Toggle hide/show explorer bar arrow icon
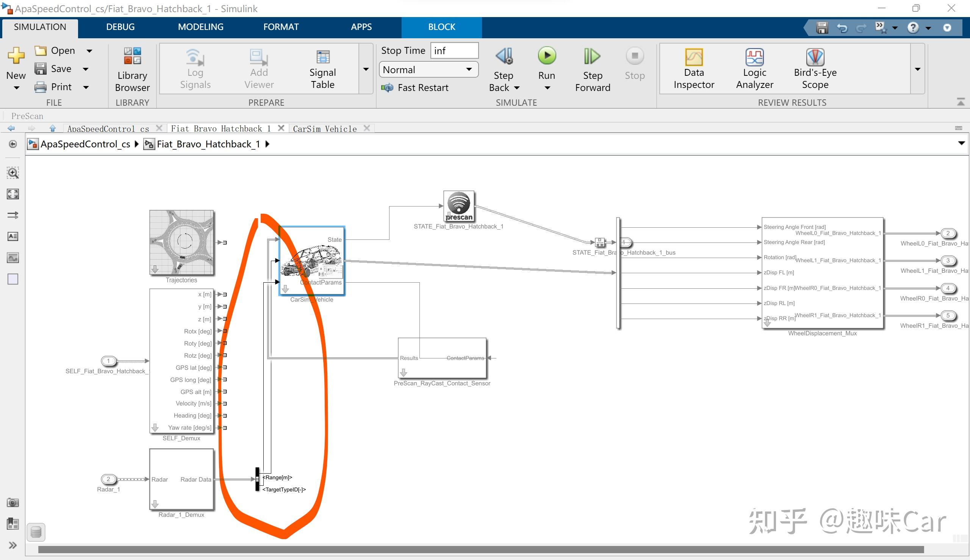Screen dimensions: 970x560 click(13, 144)
